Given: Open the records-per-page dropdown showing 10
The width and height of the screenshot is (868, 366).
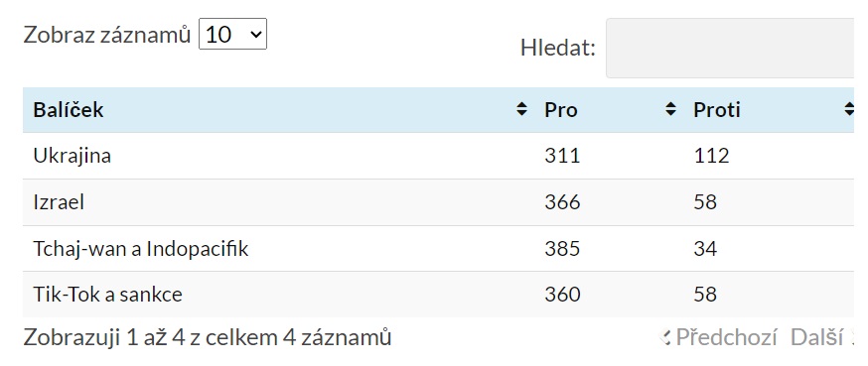Looking at the screenshot, I should pyautogui.click(x=232, y=35).
